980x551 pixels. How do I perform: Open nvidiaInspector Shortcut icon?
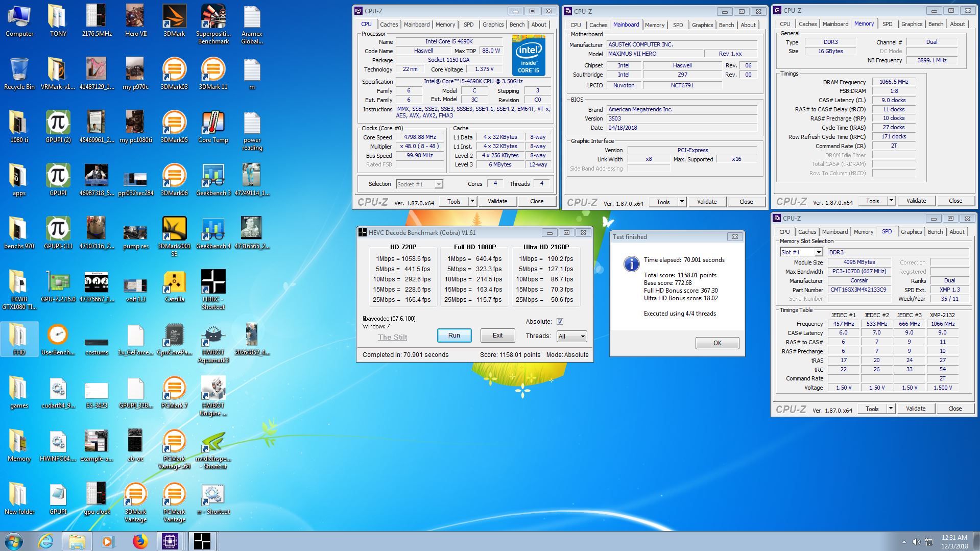(x=213, y=449)
